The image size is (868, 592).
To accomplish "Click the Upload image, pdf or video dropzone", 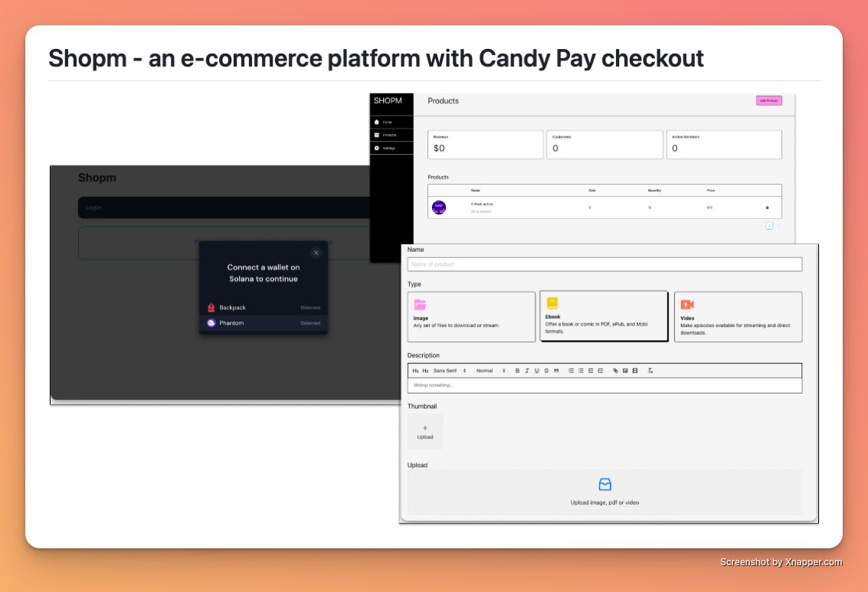I will click(604, 492).
